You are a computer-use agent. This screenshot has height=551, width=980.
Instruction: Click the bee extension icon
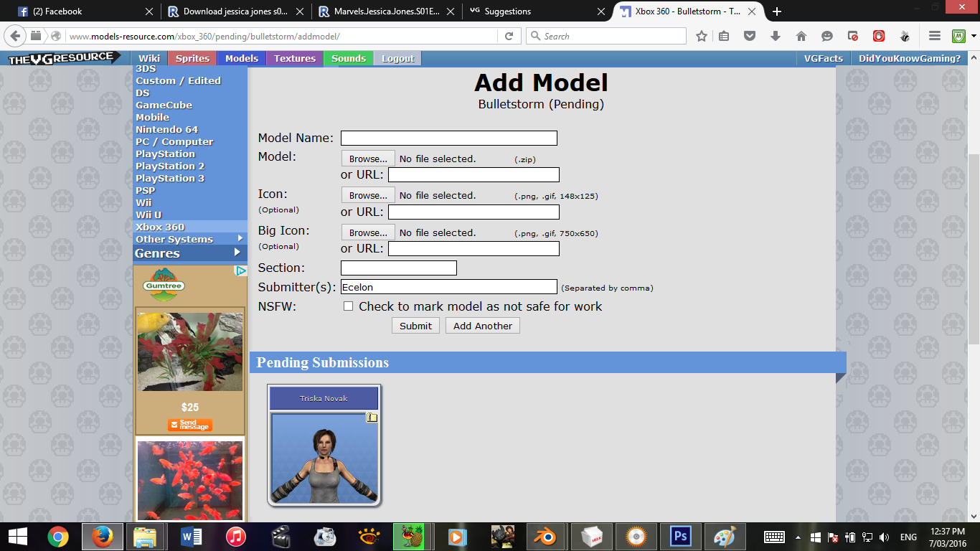coord(905,36)
